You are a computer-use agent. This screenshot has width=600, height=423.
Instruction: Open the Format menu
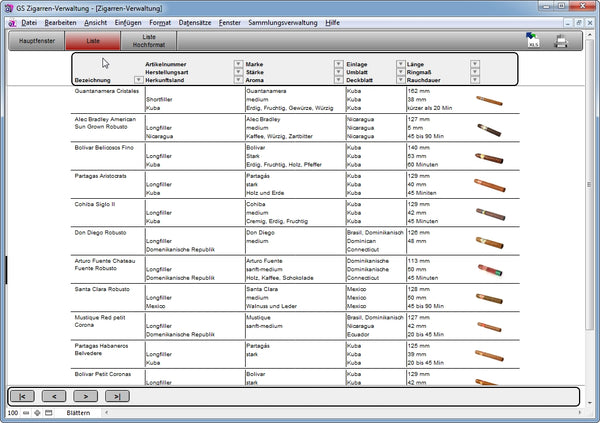click(x=160, y=23)
